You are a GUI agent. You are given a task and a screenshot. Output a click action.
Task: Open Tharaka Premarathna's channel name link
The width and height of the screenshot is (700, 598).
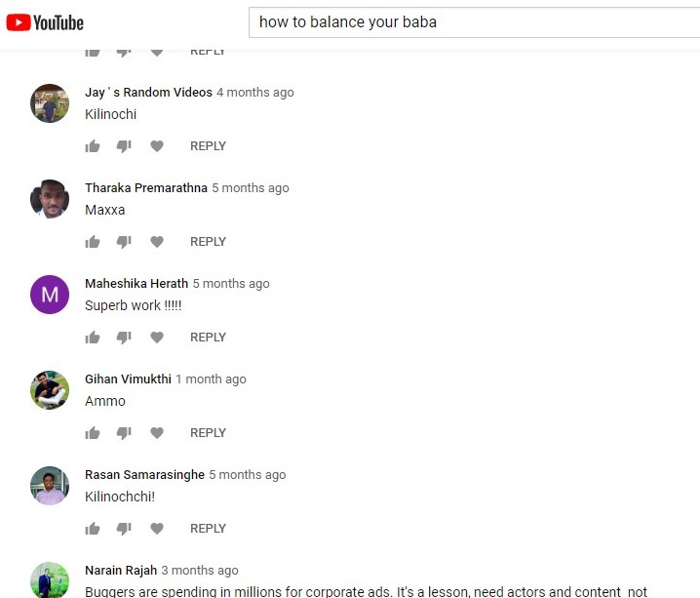tap(146, 188)
